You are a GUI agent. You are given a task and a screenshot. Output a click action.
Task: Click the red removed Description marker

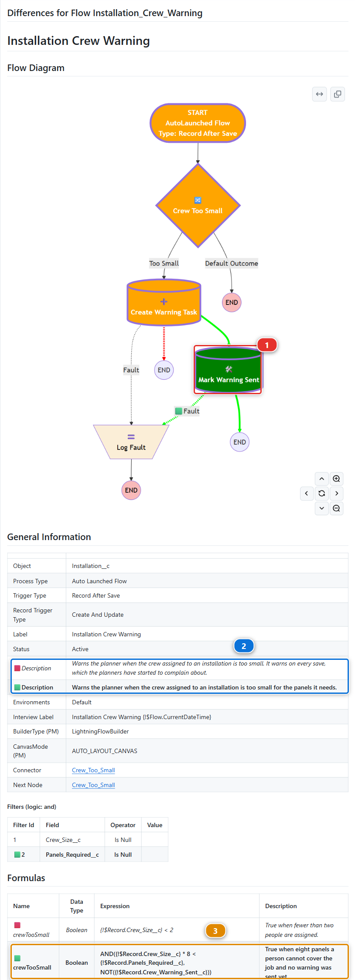click(x=17, y=668)
